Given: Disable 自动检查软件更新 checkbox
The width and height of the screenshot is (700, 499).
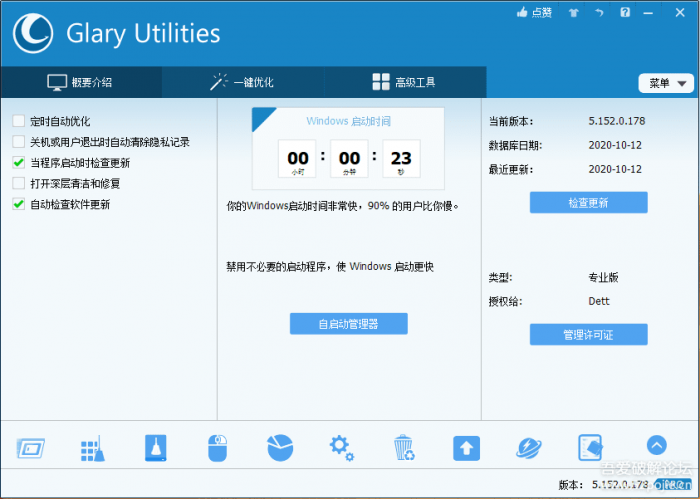Looking at the screenshot, I should tap(19, 204).
